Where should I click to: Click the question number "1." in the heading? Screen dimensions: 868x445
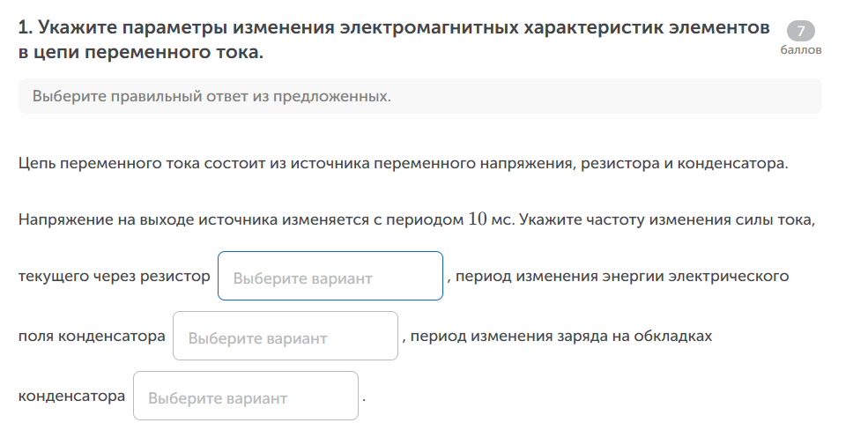click(x=25, y=28)
